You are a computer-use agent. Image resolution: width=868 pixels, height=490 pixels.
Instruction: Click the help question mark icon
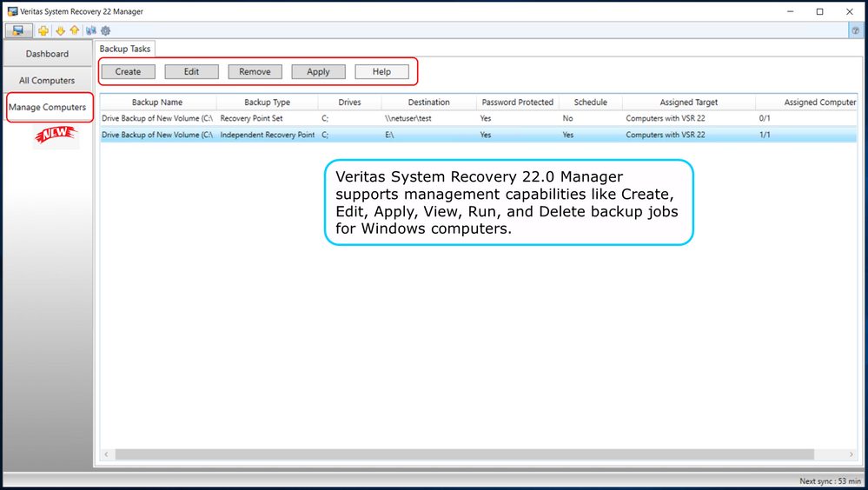(855, 30)
